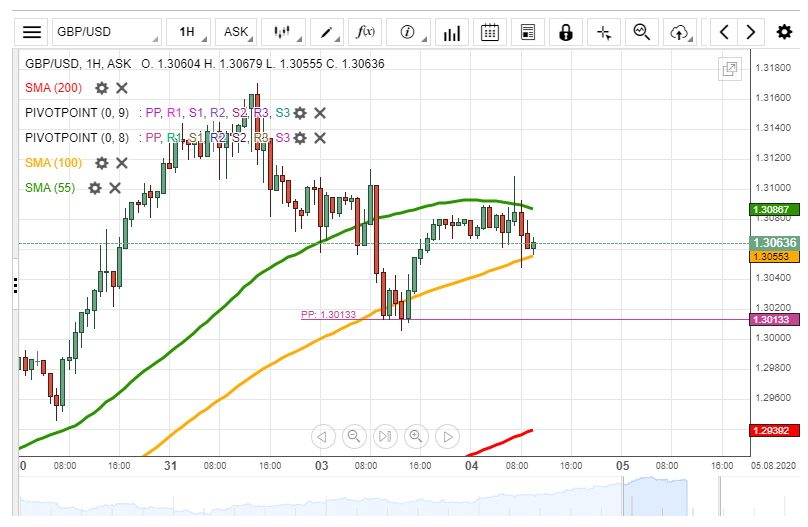Image resolution: width=808 pixels, height=527 pixels.
Task: Open SMA (100) settings gear
Action: [x=102, y=163]
